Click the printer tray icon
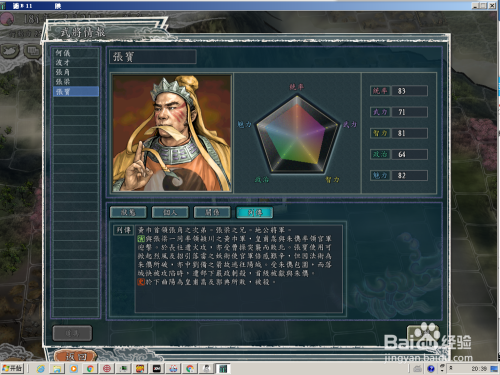This screenshot has width=500, height=375. [x=418, y=369]
